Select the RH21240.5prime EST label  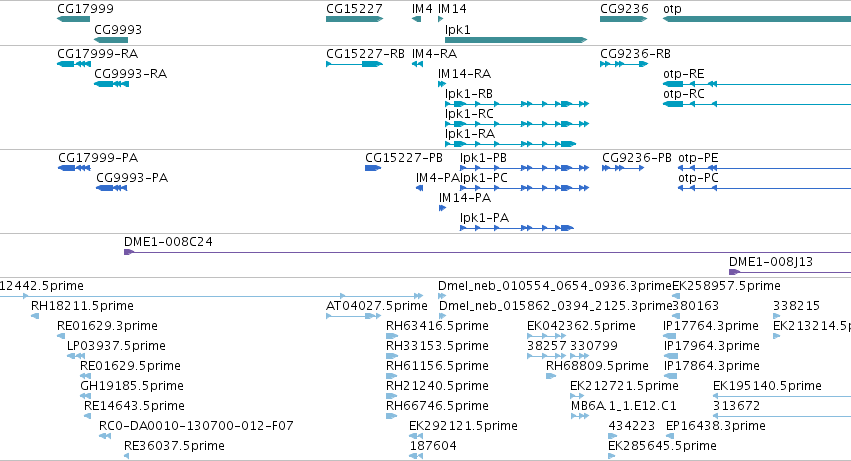(x=437, y=386)
